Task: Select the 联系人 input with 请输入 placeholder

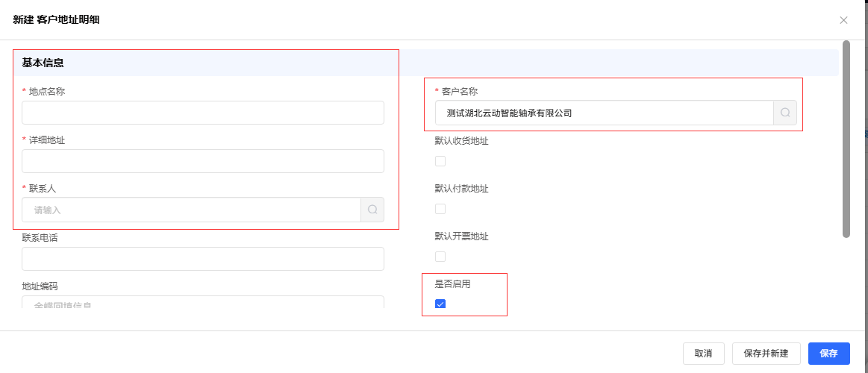Action: pos(191,210)
